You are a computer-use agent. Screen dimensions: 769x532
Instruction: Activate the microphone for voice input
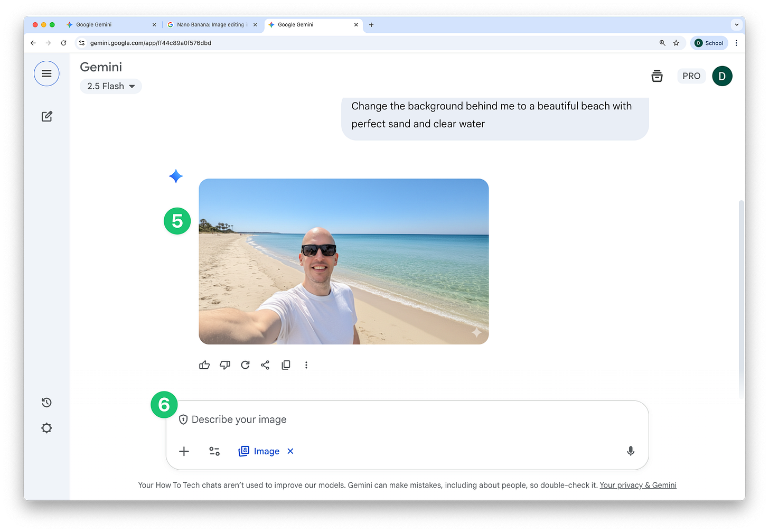(x=631, y=451)
